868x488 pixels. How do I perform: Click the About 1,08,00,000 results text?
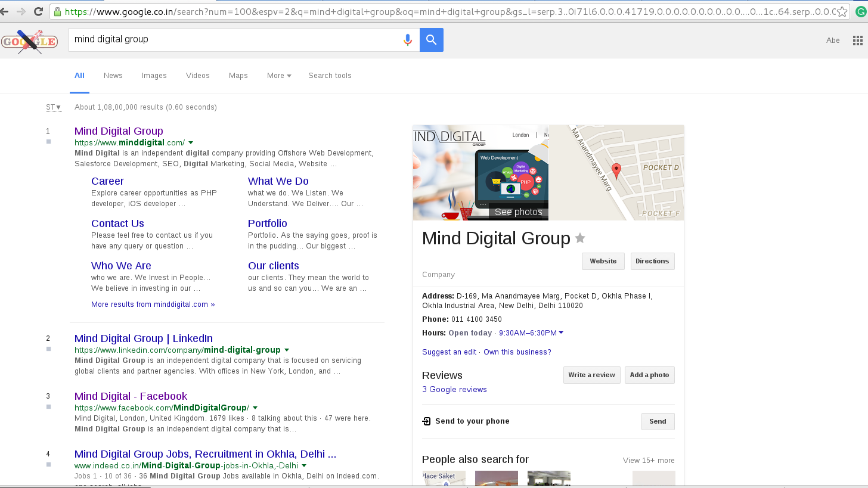point(145,107)
